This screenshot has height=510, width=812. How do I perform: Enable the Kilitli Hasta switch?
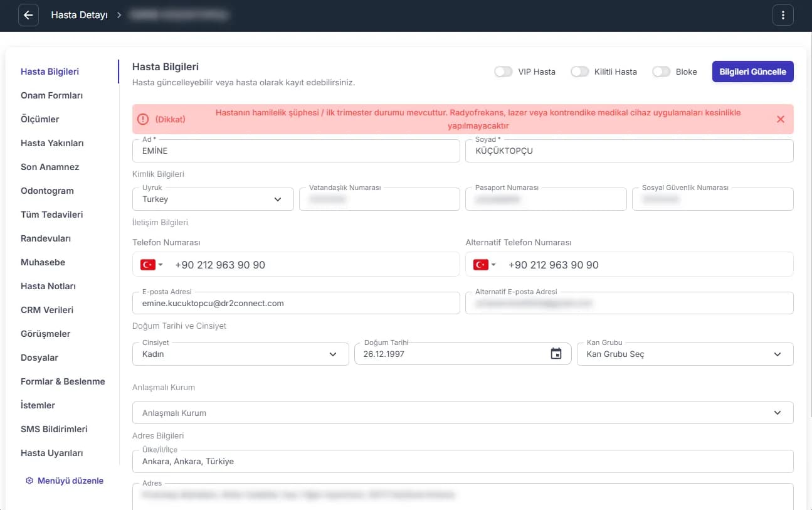580,72
